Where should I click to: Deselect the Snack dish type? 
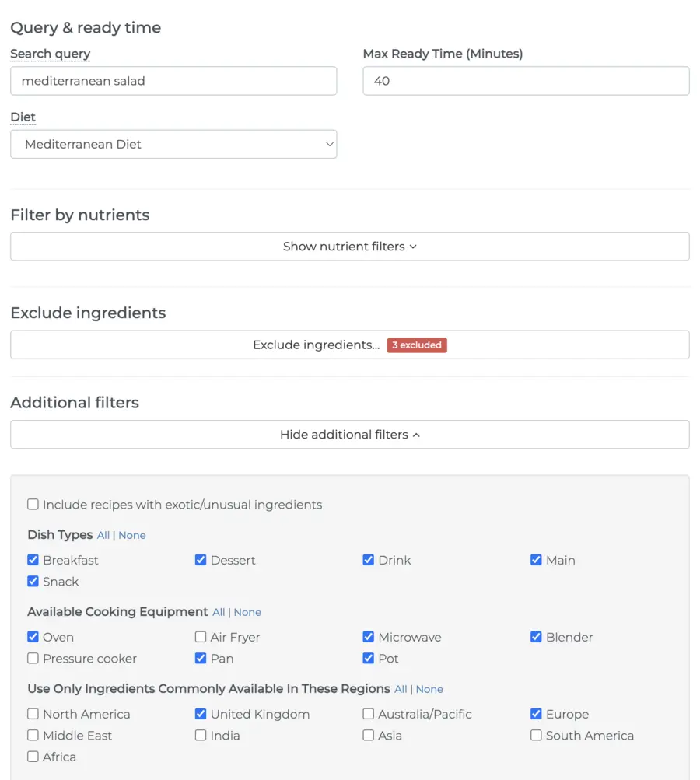(x=33, y=581)
